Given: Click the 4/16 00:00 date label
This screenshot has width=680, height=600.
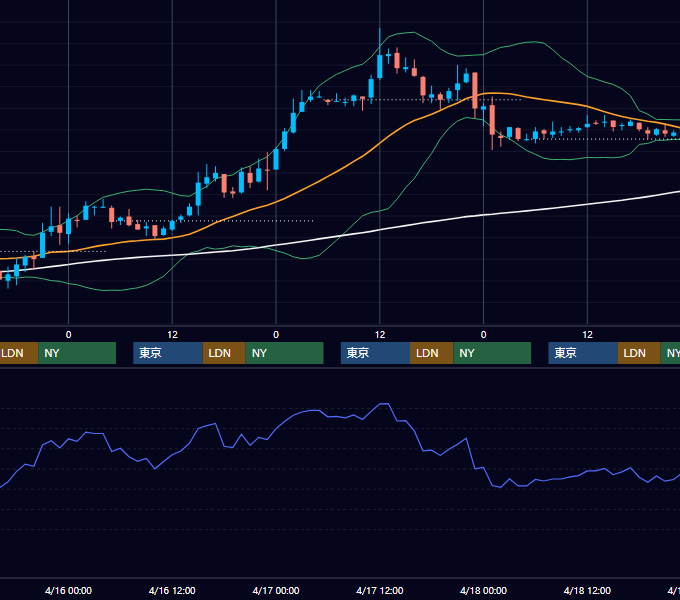Looking at the screenshot, I should tap(69, 590).
